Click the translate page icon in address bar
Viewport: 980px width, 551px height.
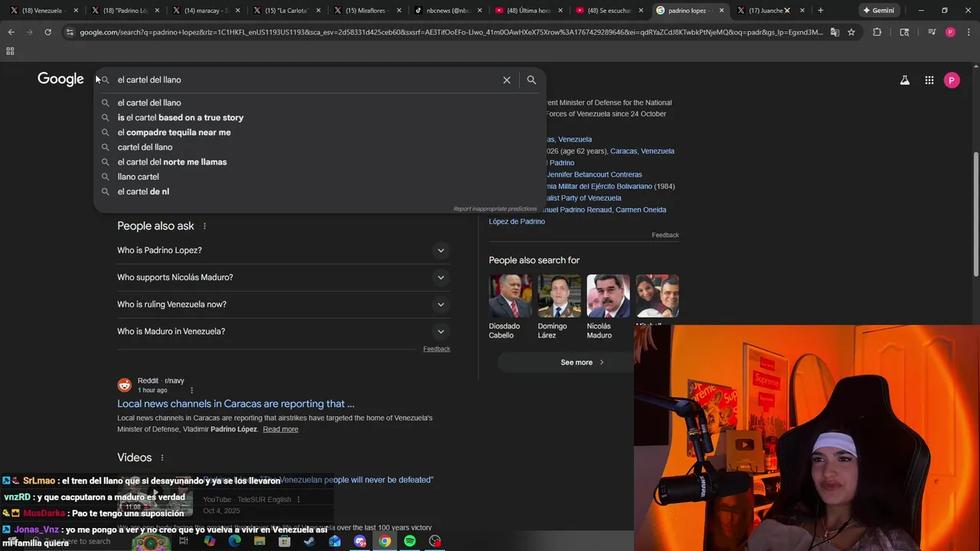[835, 32]
